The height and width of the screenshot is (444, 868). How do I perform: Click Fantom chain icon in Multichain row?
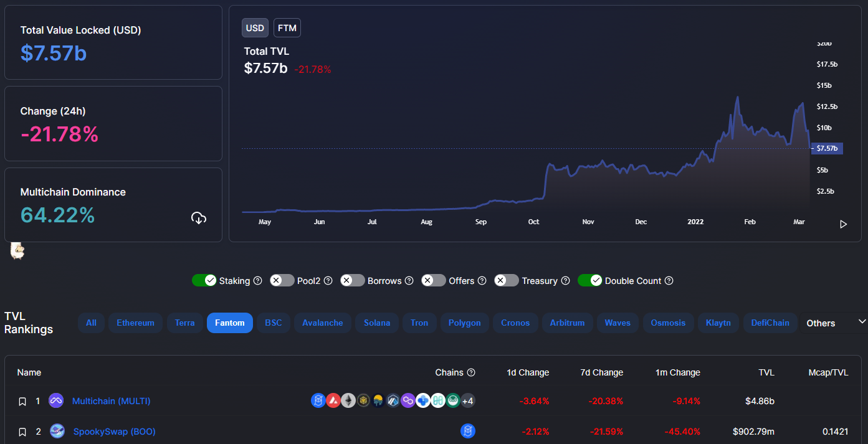[318, 400]
